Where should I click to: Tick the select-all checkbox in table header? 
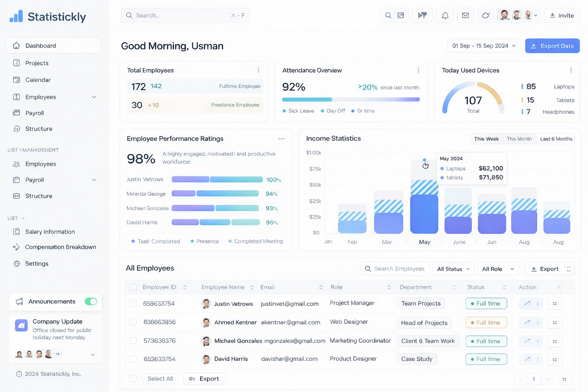pos(133,287)
